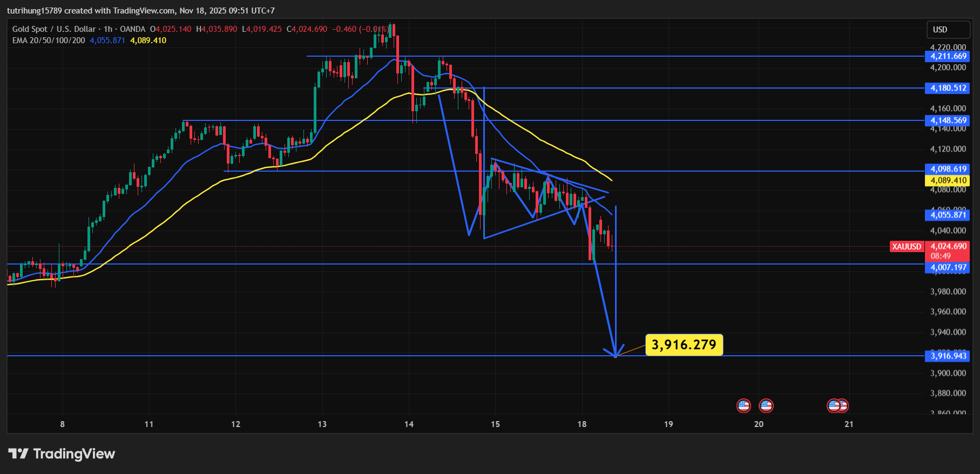Image resolution: width=980 pixels, height=474 pixels.
Task: Toggle the EMA 20/50/100/200 indicator legend
Action: click(x=49, y=40)
